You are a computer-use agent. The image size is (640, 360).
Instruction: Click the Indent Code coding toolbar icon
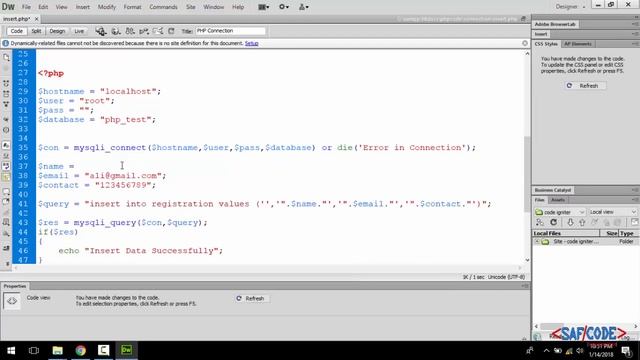tap(6, 248)
